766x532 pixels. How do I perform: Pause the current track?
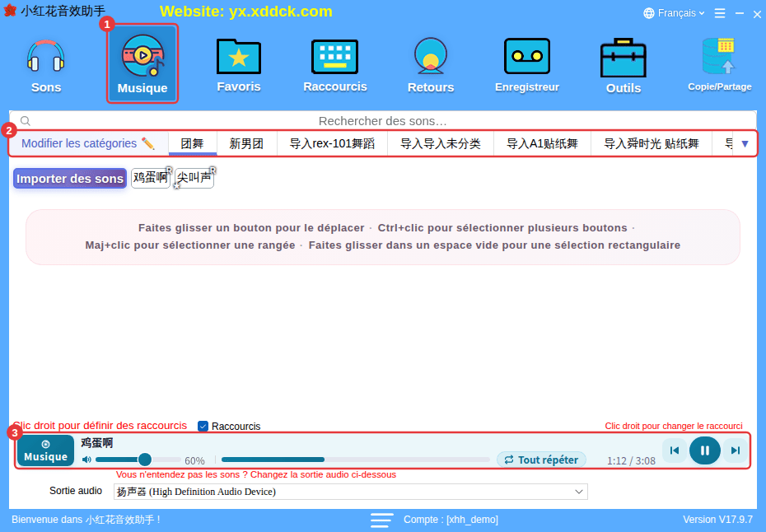704,450
